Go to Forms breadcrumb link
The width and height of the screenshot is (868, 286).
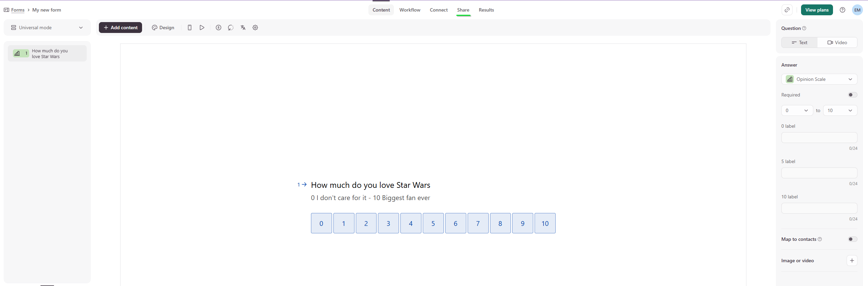[x=18, y=10]
